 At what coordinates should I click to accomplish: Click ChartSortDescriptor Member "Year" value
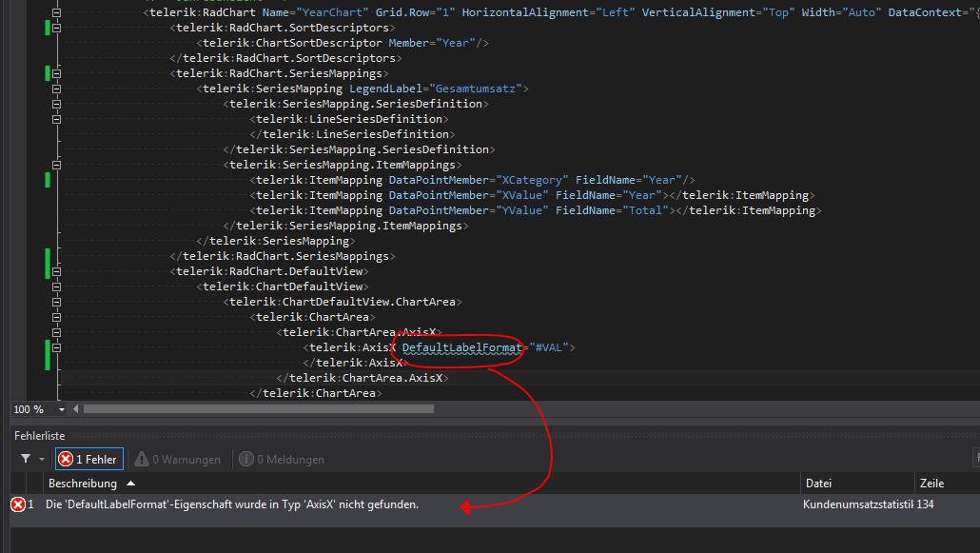[455, 43]
